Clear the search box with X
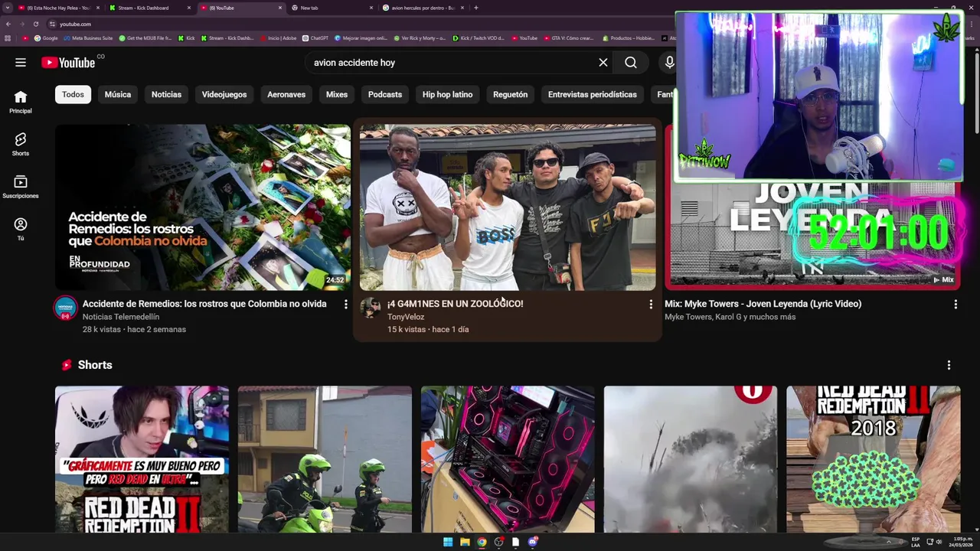980x551 pixels. pos(603,63)
